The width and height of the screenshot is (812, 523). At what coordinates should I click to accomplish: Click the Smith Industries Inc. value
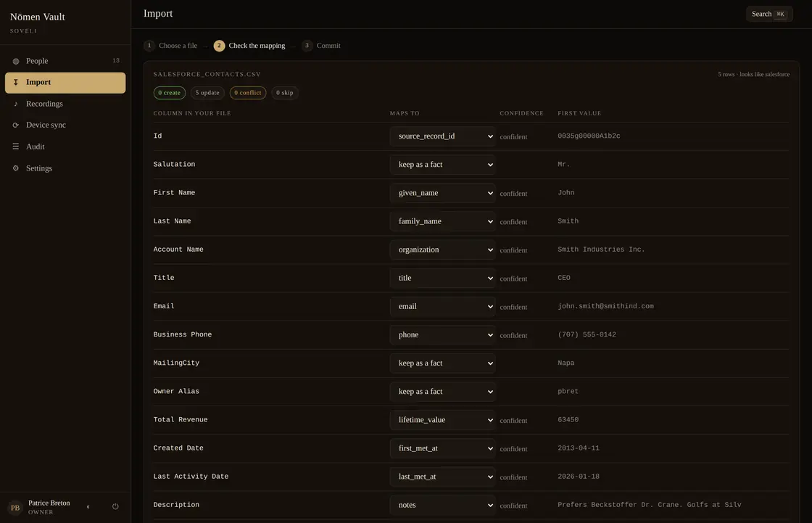601,250
